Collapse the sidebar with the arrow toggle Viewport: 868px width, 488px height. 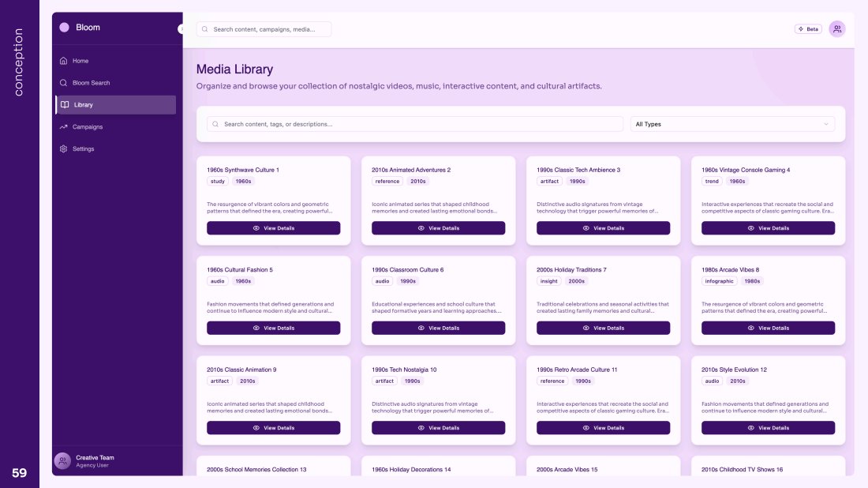pos(181,28)
